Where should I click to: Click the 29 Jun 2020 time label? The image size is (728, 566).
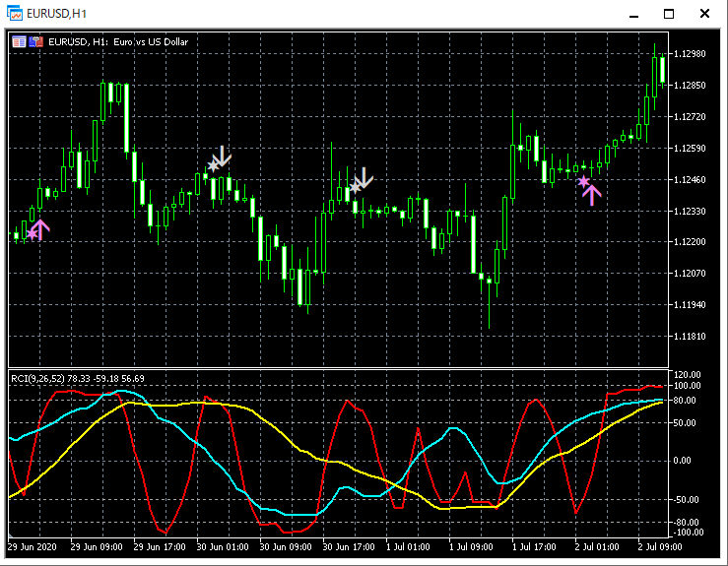(33, 547)
